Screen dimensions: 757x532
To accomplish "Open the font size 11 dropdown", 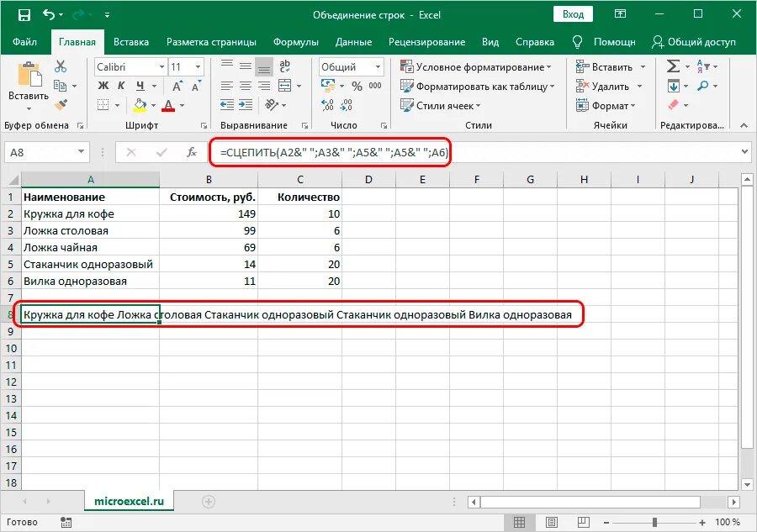I will pyautogui.click(x=199, y=66).
